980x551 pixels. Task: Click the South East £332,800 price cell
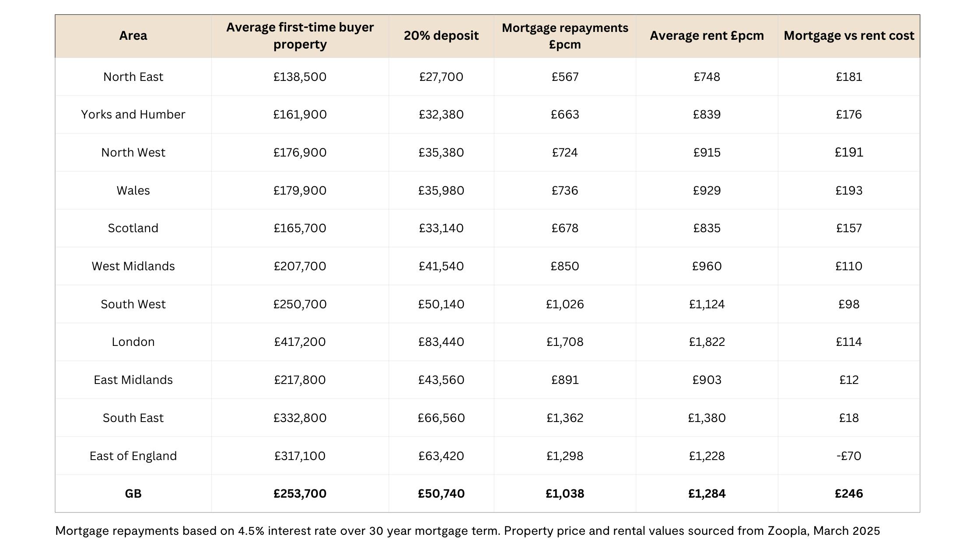[300, 418]
